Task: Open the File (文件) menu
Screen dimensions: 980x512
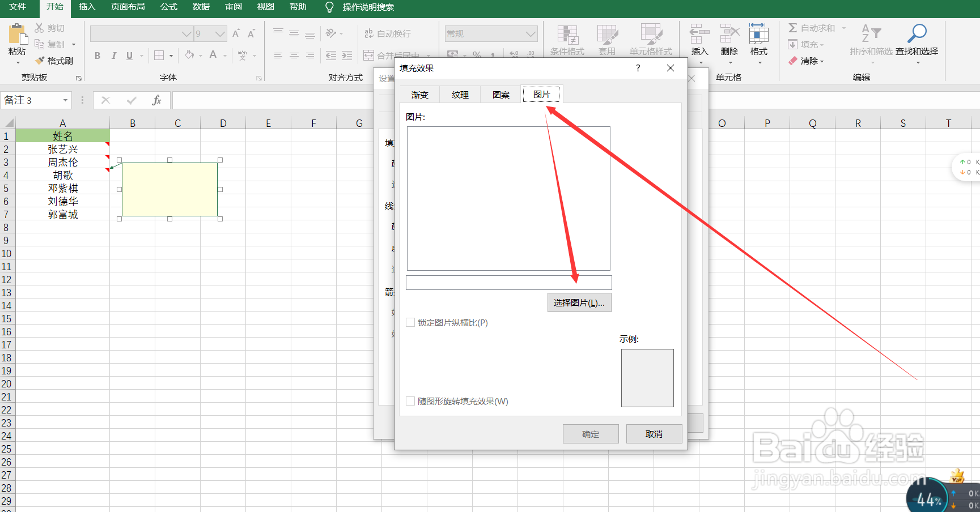Action: 18,7
